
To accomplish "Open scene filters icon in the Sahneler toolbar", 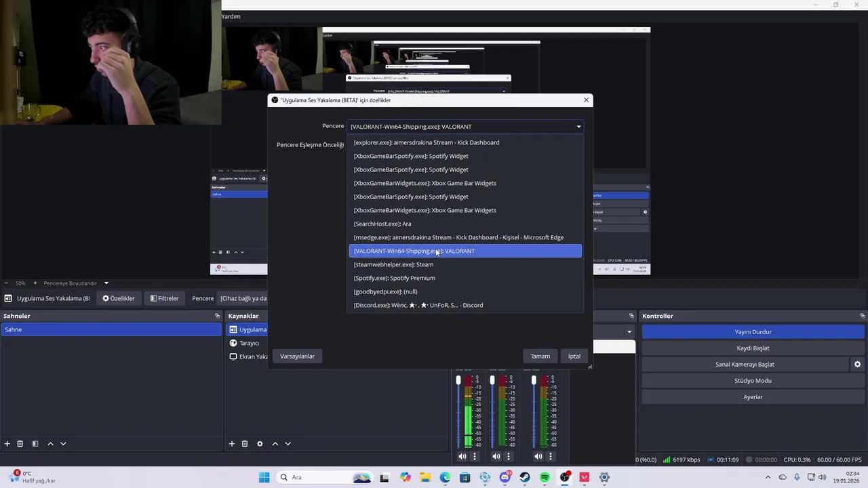I will 35,444.
